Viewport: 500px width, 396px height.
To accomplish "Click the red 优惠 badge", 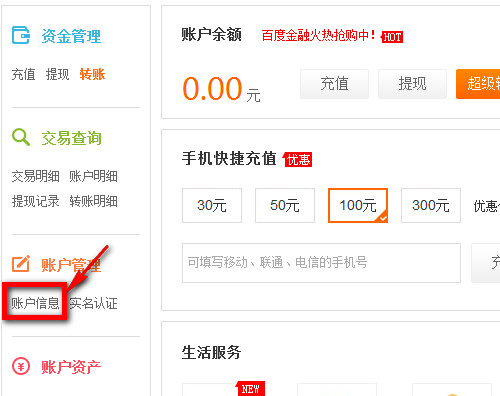I will (297, 159).
